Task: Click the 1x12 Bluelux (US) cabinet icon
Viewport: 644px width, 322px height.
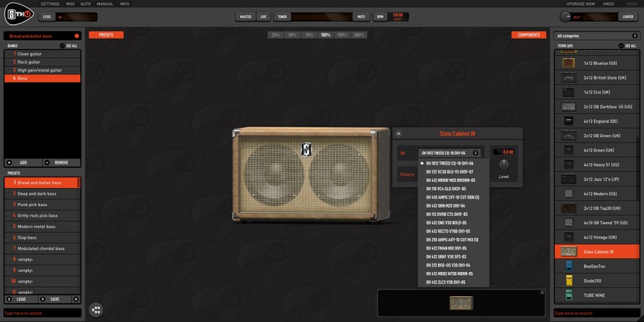Action: (x=569, y=63)
